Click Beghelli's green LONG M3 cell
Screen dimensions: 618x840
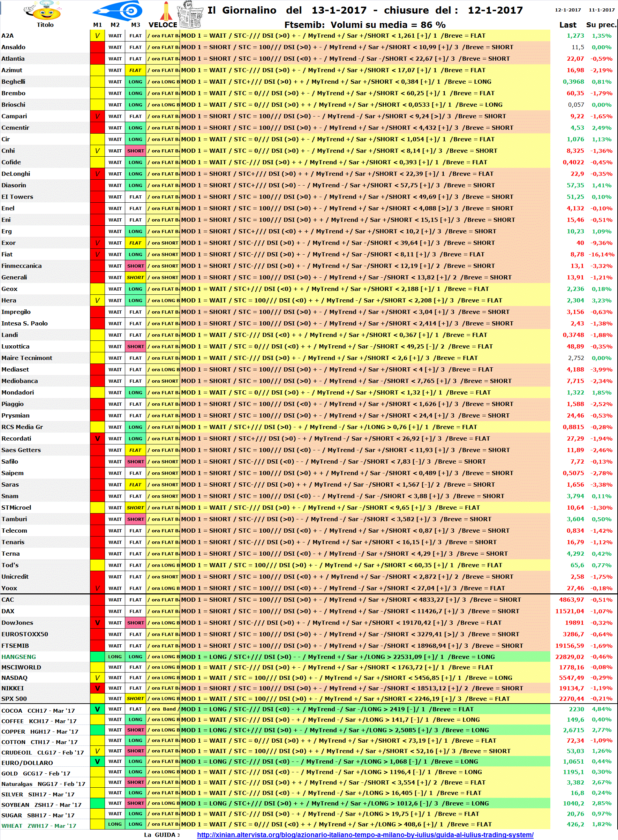click(x=135, y=82)
